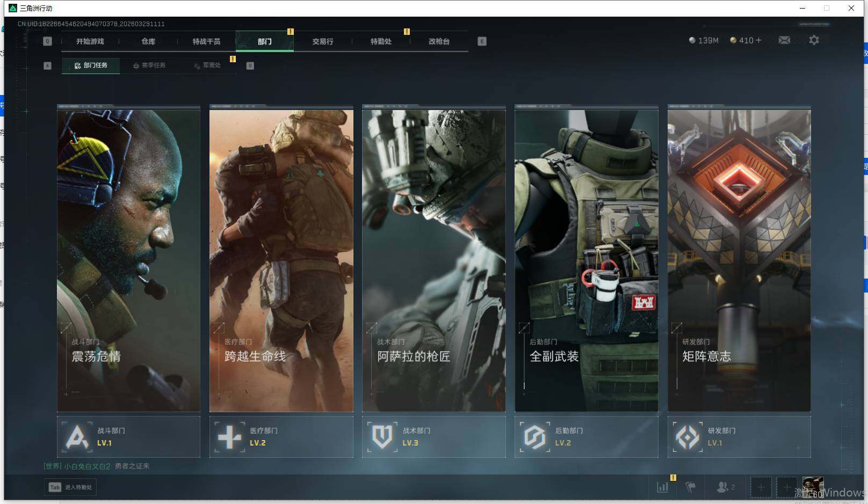Click the 后勤部门 LV.2 button
The height and width of the screenshot is (504, 868).
coord(587,437)
